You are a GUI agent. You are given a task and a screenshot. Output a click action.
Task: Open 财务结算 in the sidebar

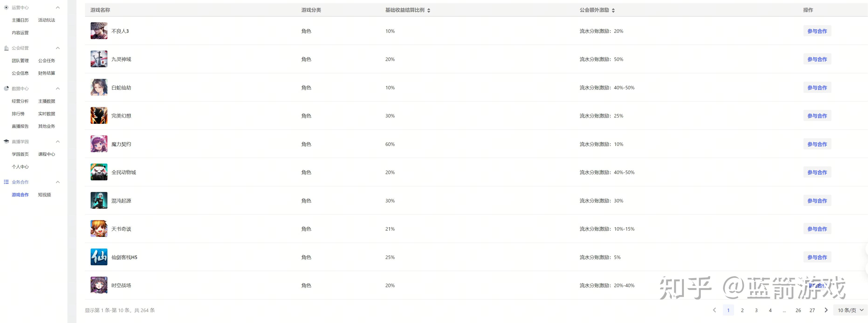[47, 73]
